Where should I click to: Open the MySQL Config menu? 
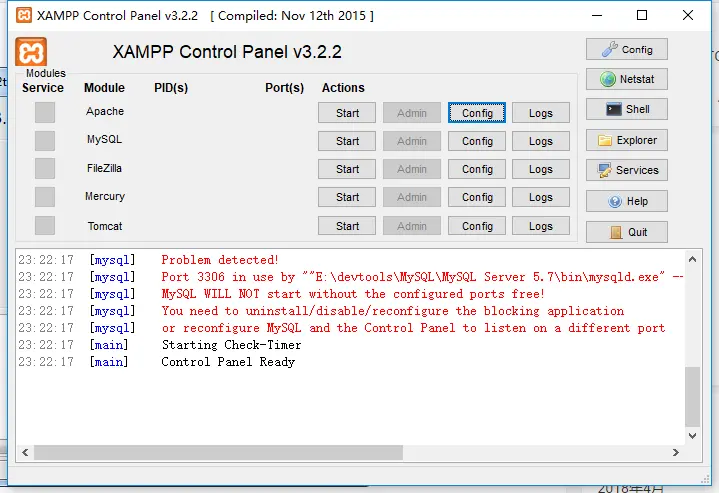477,141
